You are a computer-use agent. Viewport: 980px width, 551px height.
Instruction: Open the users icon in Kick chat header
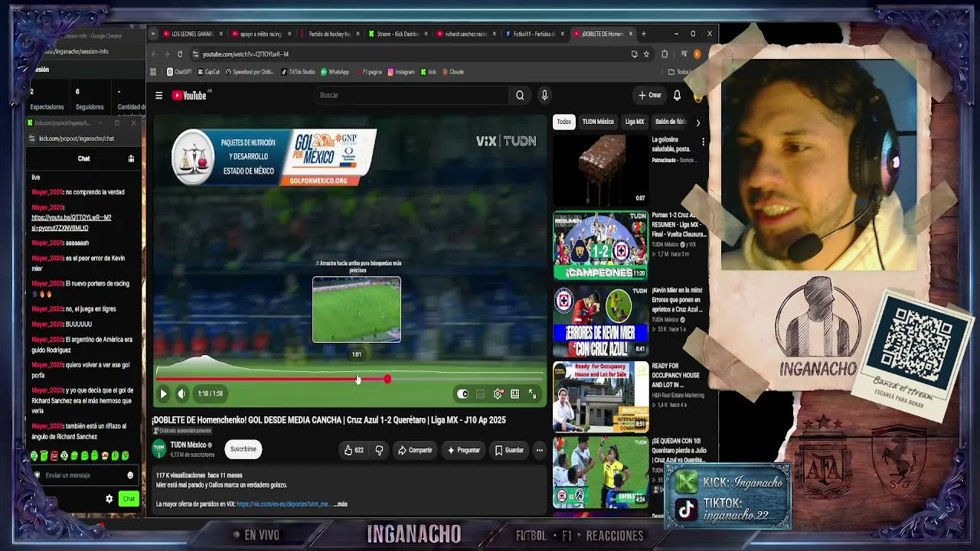tap(131, 158)
